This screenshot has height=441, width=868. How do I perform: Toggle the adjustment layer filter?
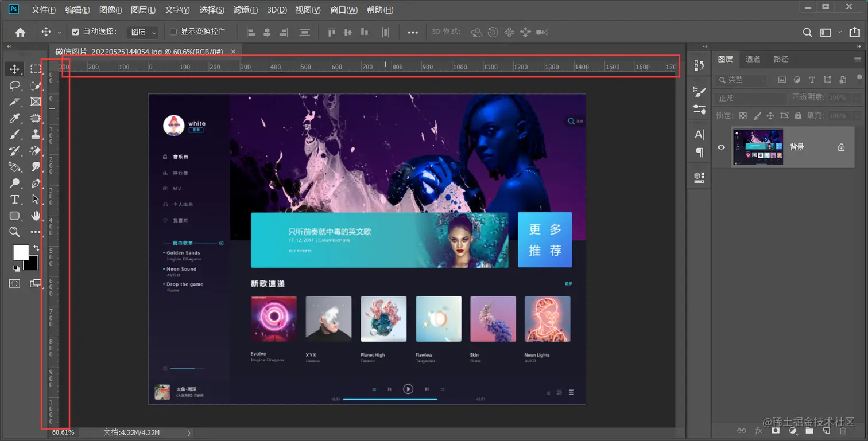pyautogui.click(x=797, y=80)
